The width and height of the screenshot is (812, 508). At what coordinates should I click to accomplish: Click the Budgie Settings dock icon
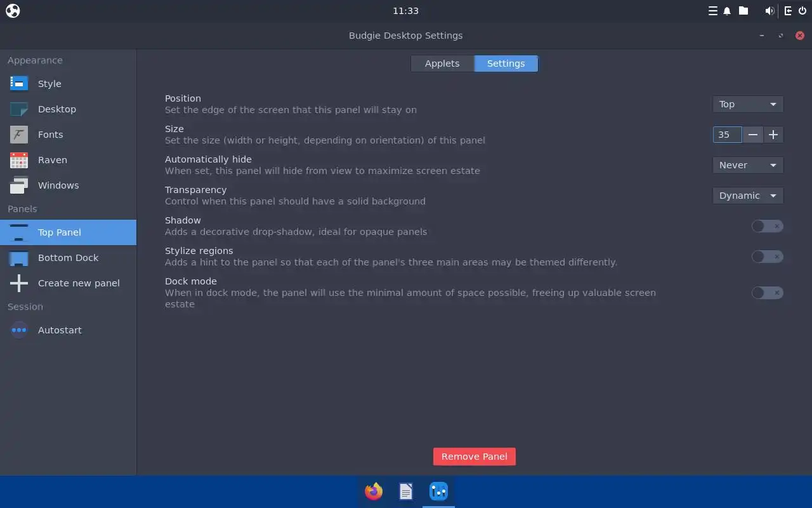click(438, 491)
